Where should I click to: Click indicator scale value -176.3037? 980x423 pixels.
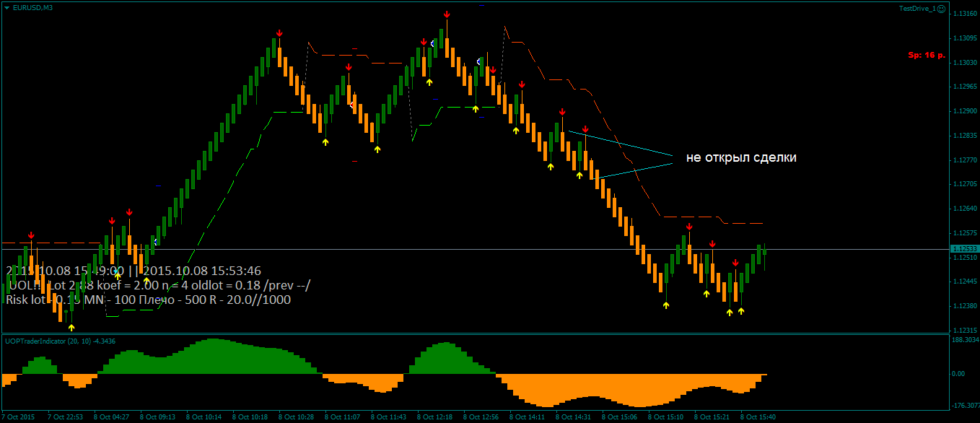pyautogui.click(x=965, y=406)
